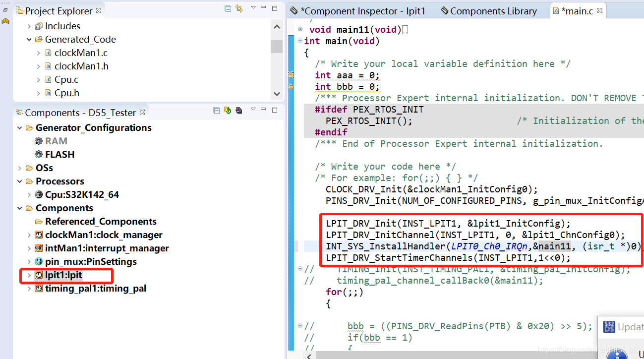Switch to Components Library tab
This screenshot has width=644, height=359.
(x=488, y=11)
